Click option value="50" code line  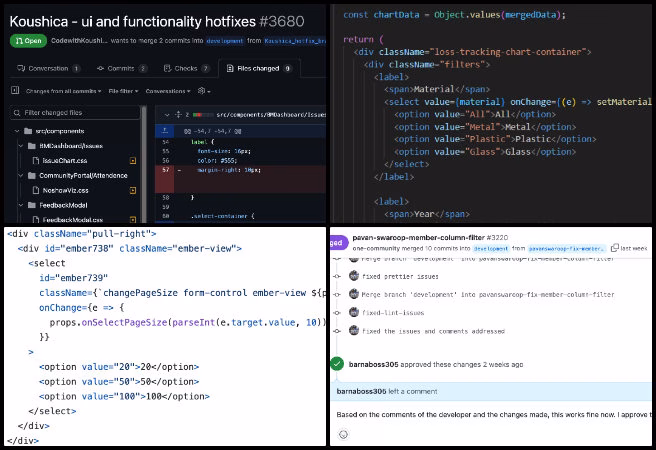point(119,381)
